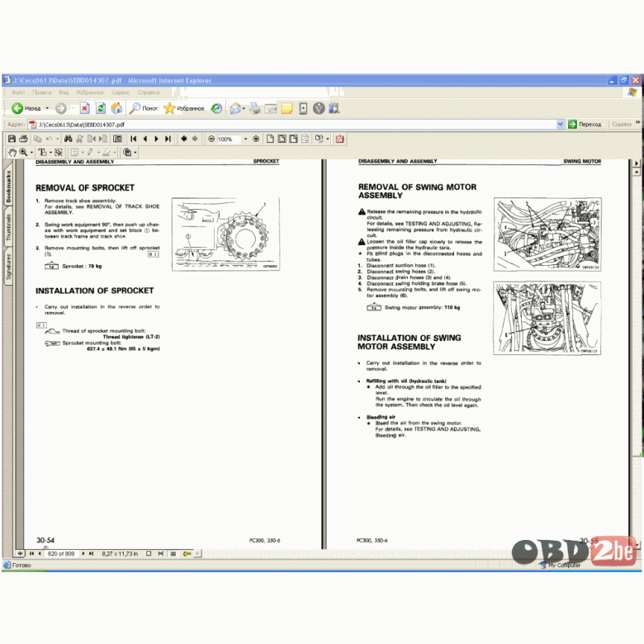Screen dimensions: 644x644
Task: Click the first page arrow in bottom bar
Action: pyautogui.click(x=31, y=554)
